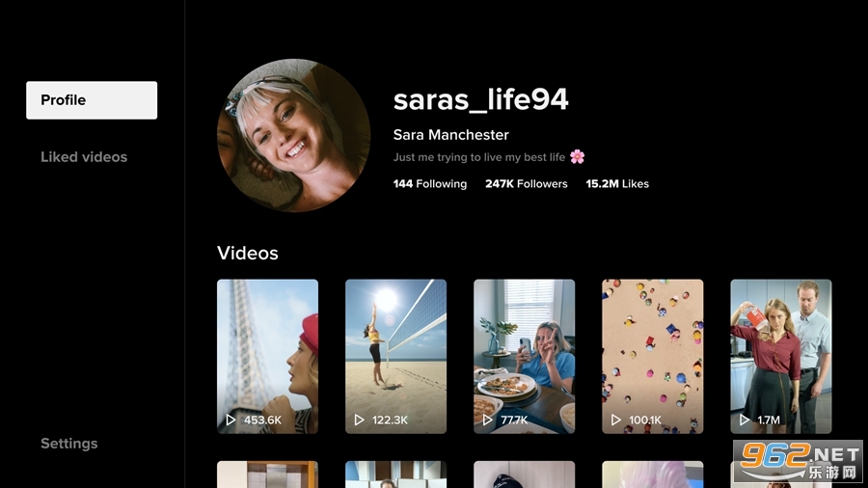Viewport: 868px width, 488px height.
Task: Select the Profile tab in sidebar
Action: [x=92, y=100]
